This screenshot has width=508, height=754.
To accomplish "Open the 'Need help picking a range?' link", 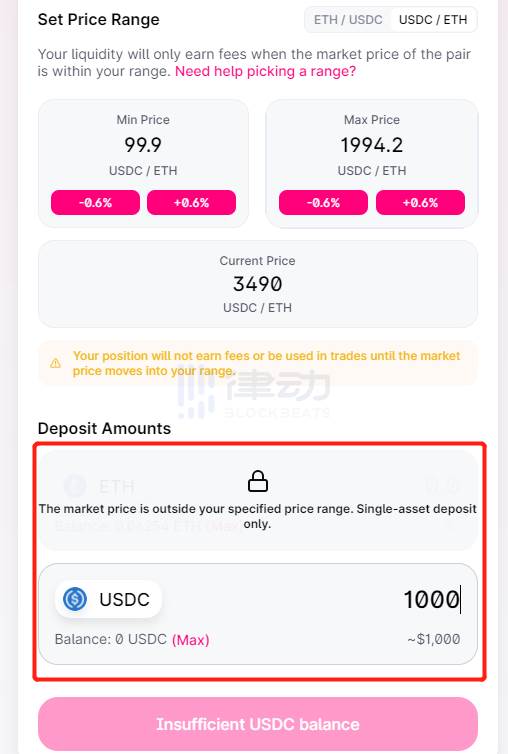I will point(266,71).
